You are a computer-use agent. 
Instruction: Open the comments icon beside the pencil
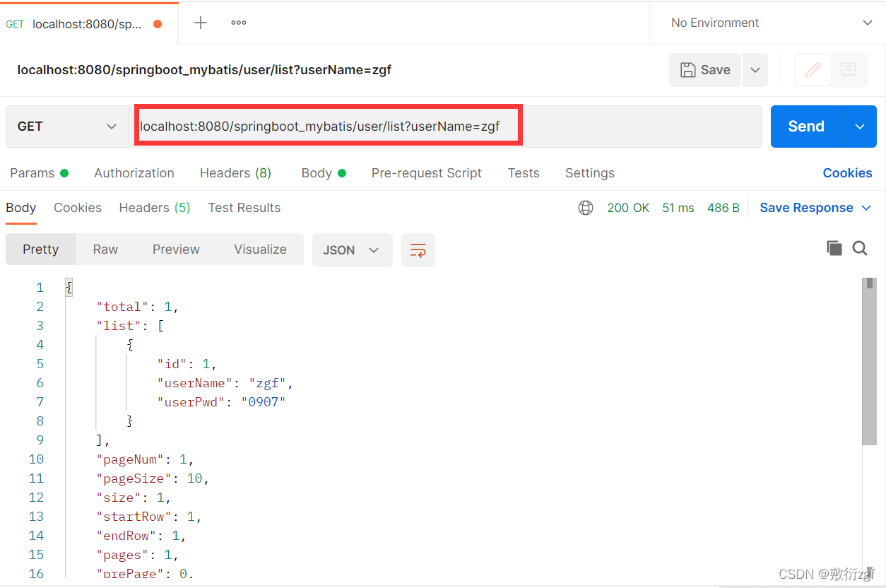click(849, 70)
